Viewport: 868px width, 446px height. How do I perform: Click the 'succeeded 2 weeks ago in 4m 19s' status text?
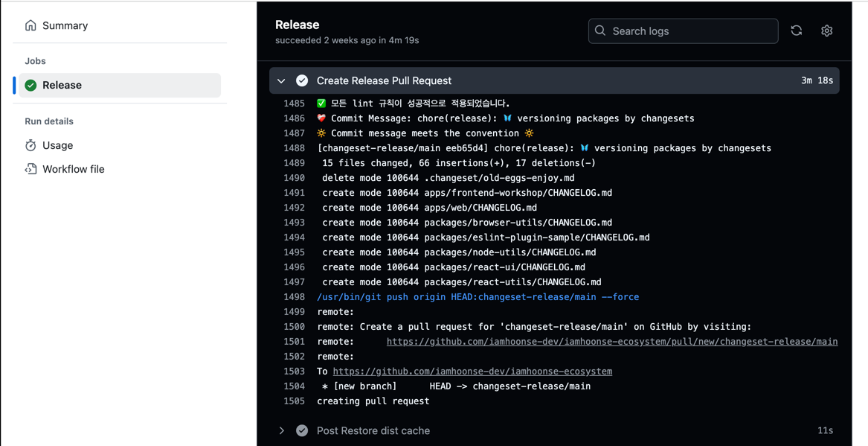347,40
